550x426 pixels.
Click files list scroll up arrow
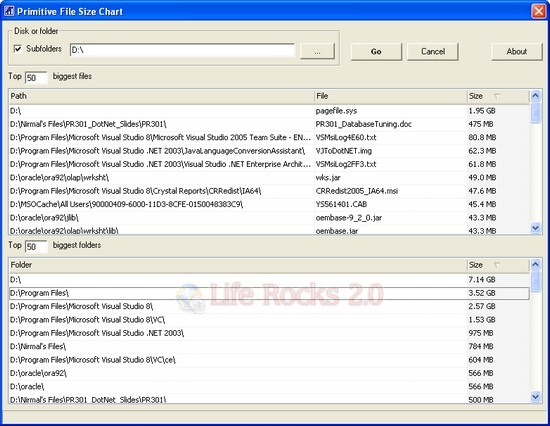[535, 95]
